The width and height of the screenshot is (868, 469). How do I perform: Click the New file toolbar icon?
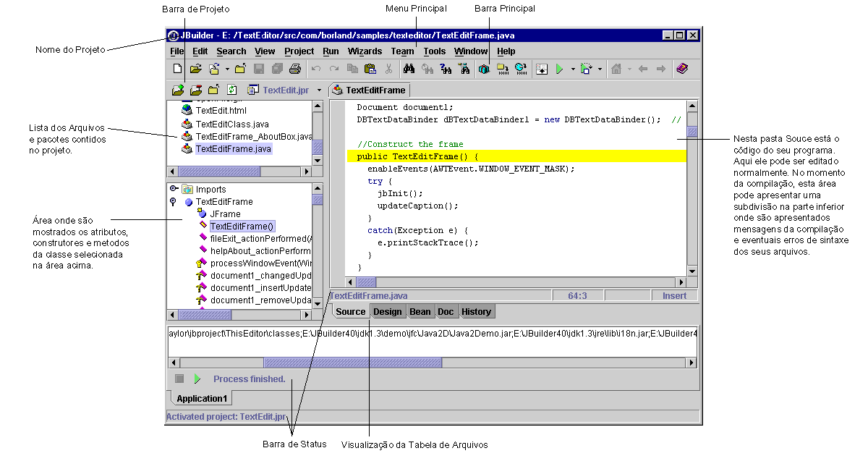[x=177, y=69]
